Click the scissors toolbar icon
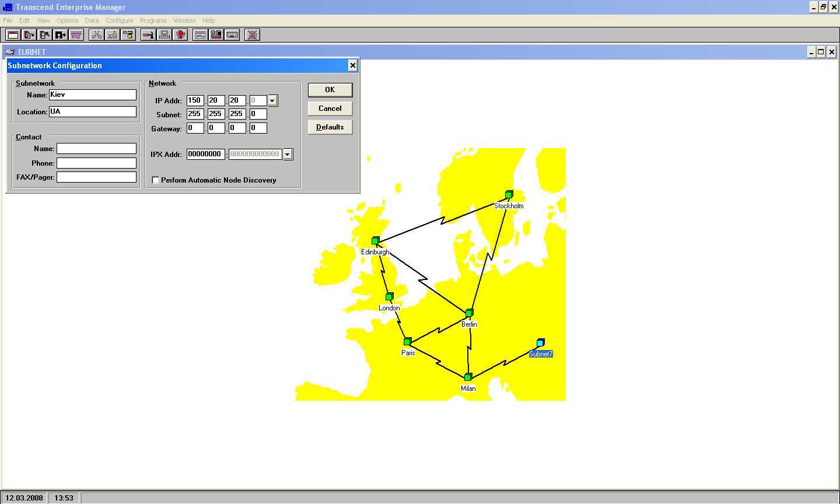This screenshot has width=840, height=504. pyautogui.click(x=96, y=35)
